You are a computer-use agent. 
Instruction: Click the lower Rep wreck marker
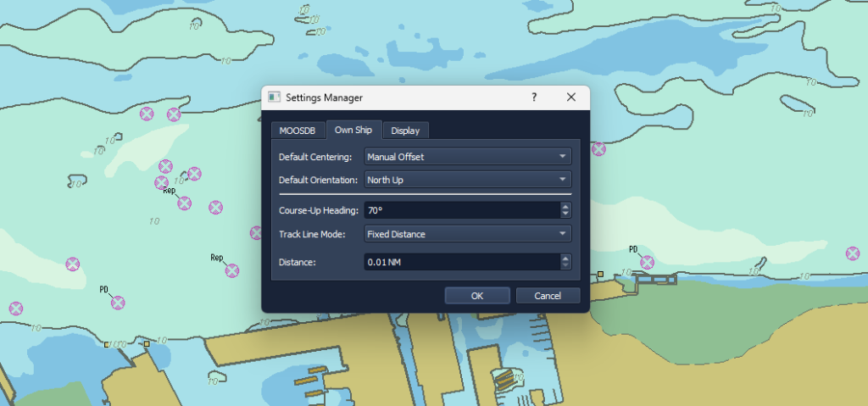(x=231, y=270)
